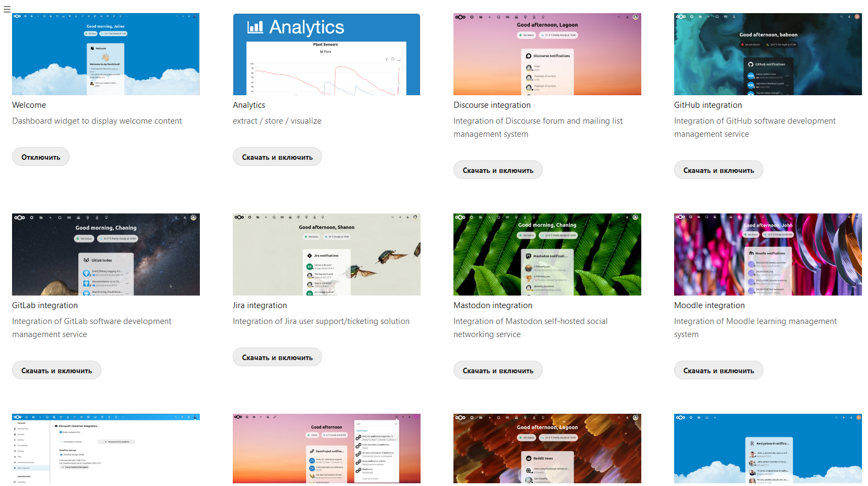View the Discourse integration preview image

(547, 54)
